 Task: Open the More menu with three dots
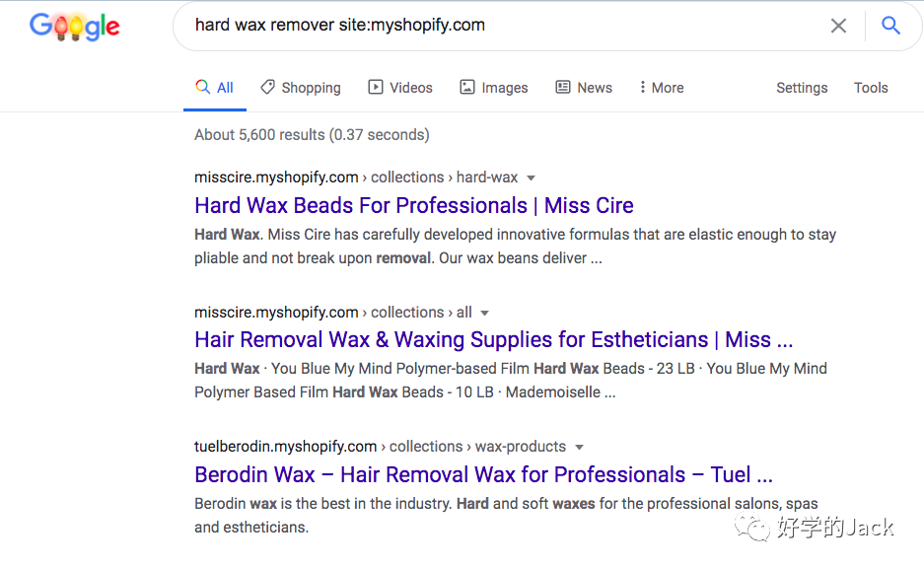661,88
